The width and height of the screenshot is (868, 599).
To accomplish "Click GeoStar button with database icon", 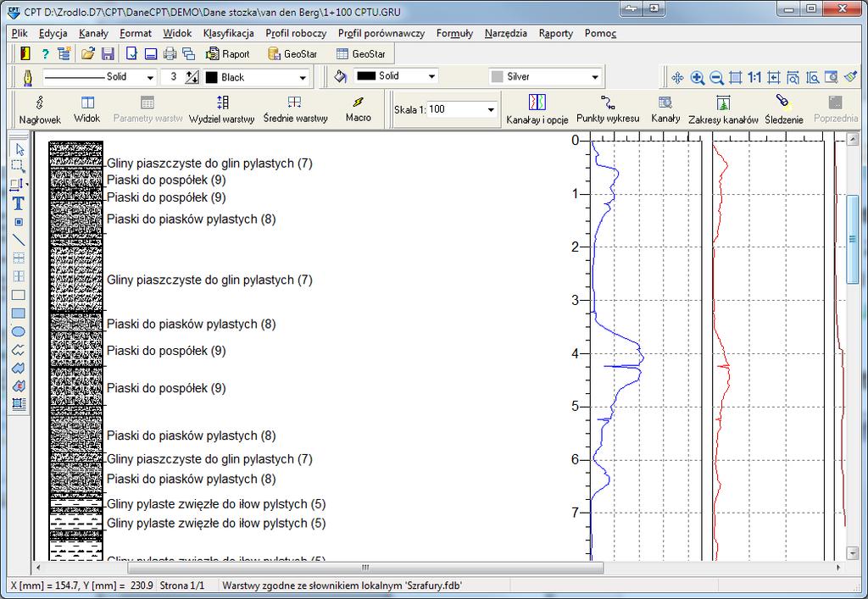I will point(292,53).
